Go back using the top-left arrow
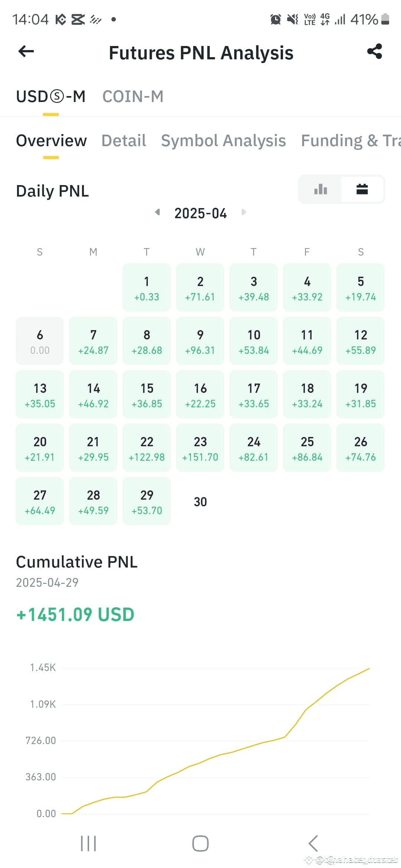The height and width of the screenshot is (868, 401). [x=26, y=52]
